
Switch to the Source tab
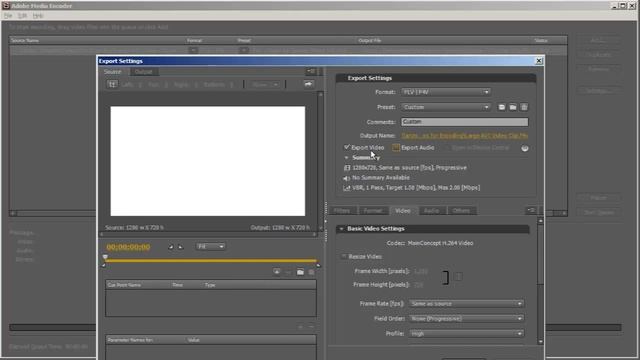[113, 71]
